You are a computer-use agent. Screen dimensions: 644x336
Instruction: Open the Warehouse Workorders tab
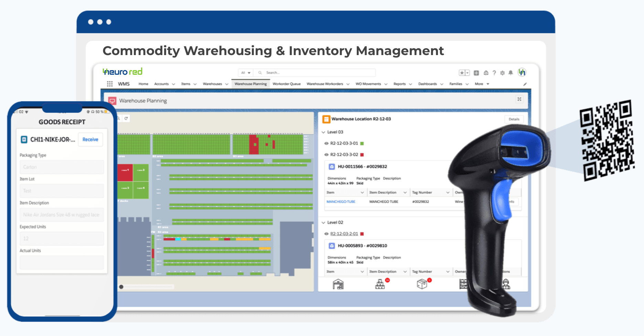(x=325, y=84)
